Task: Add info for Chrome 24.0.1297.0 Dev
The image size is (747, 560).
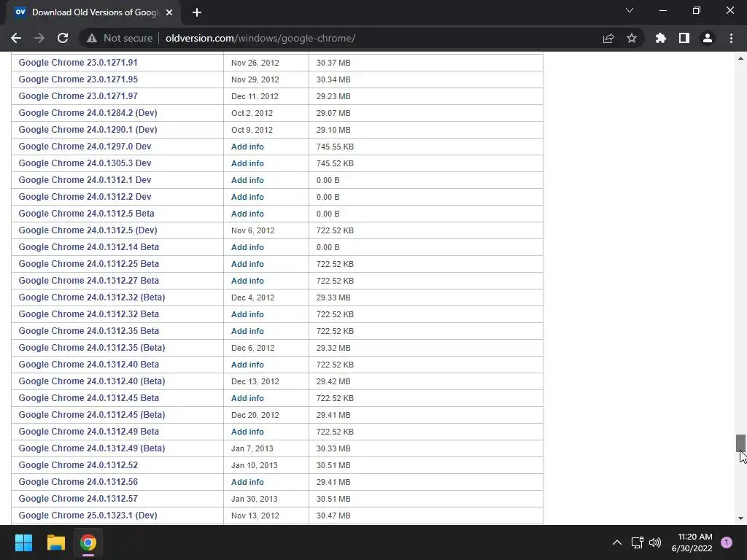Action: (x=247, y=147)
